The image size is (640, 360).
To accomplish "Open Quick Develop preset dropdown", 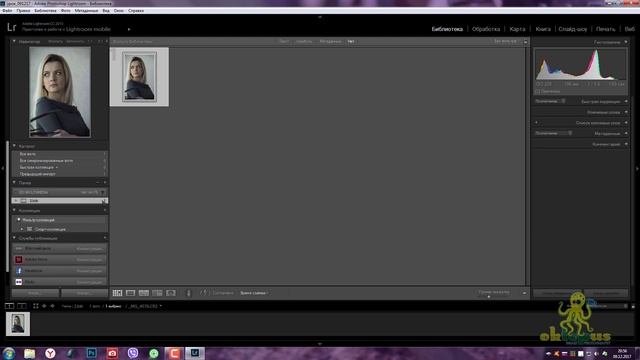I will [550, 101].
